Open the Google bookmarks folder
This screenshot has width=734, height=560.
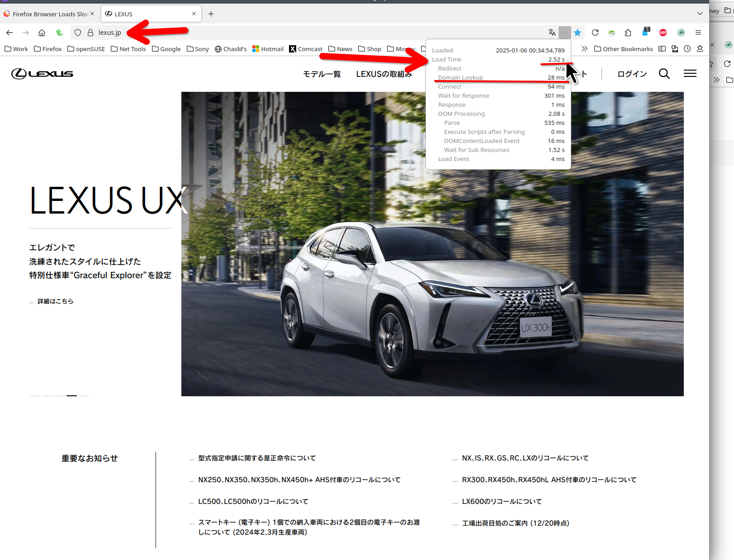(166, 49)
